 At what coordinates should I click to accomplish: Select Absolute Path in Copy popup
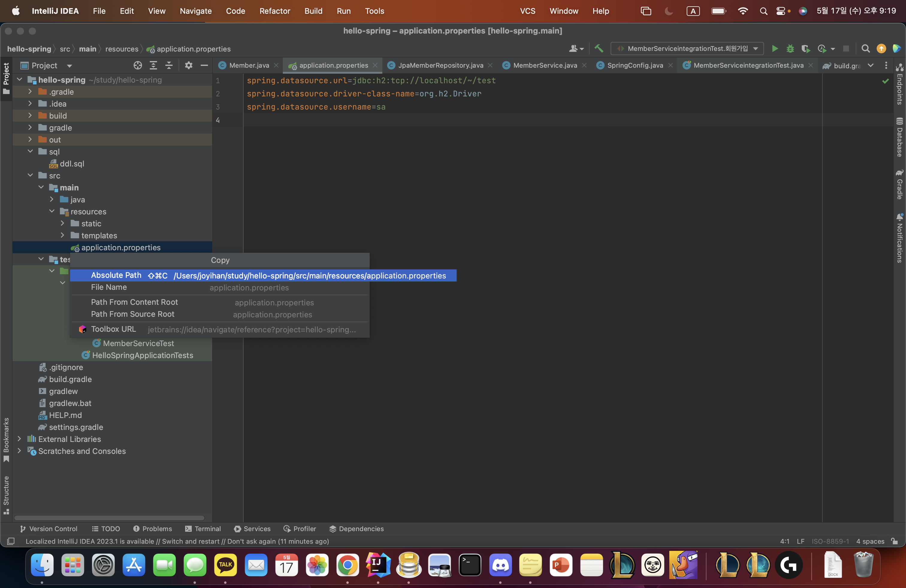[263, 275]
